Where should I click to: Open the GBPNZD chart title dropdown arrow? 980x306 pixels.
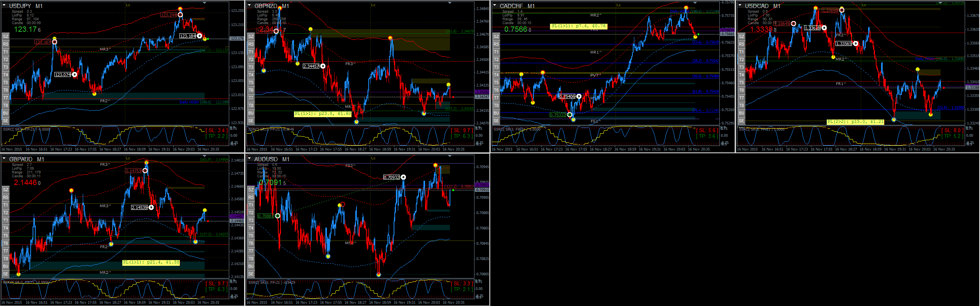click(250, 5)
